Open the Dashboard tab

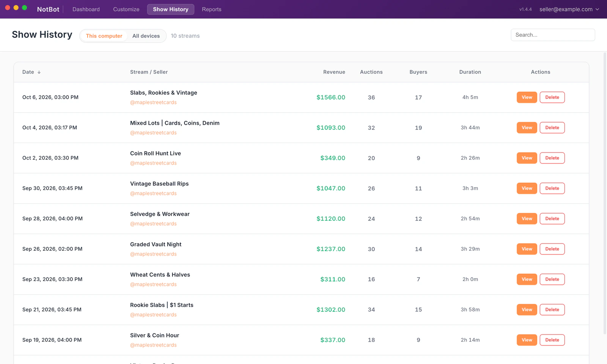[86, 9]
